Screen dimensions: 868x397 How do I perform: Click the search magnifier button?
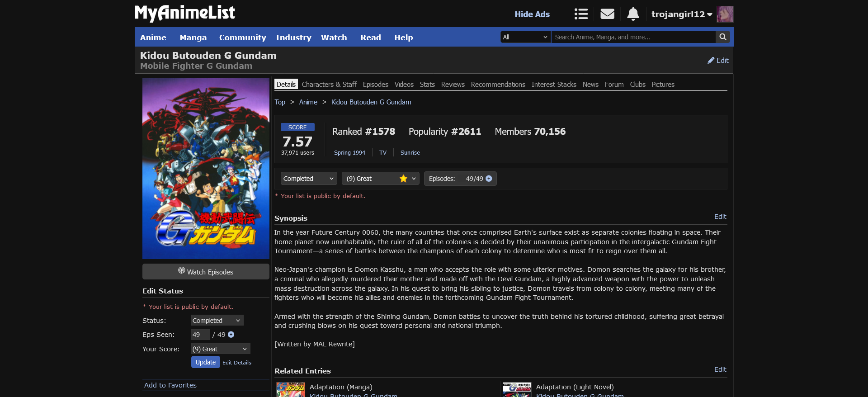(x=722, y=37)
